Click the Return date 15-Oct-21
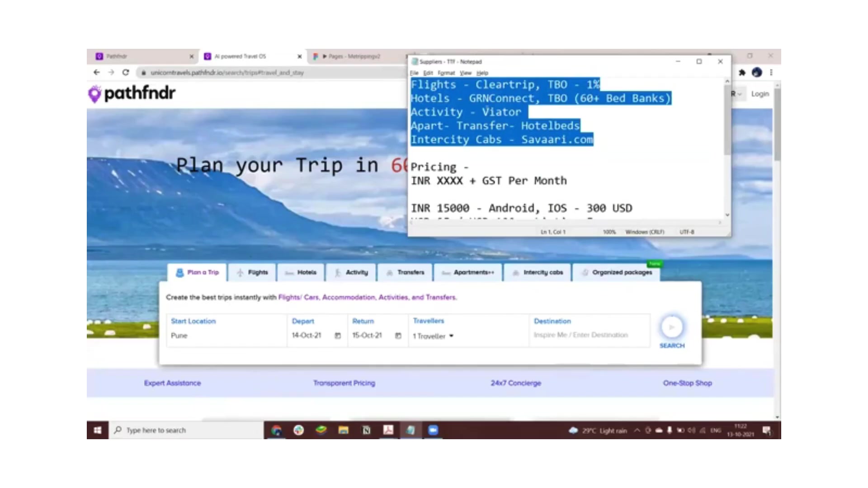868x488 pixels. coord(367,336)
